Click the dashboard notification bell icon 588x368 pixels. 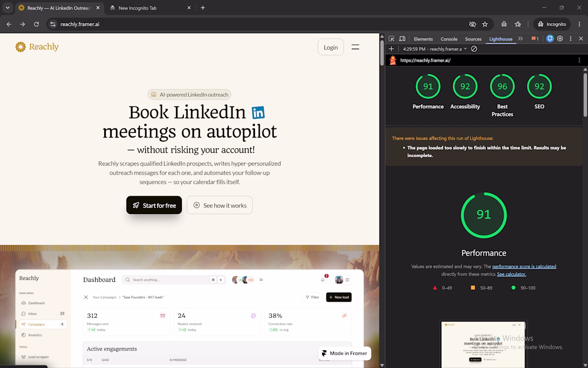(322, 279)
